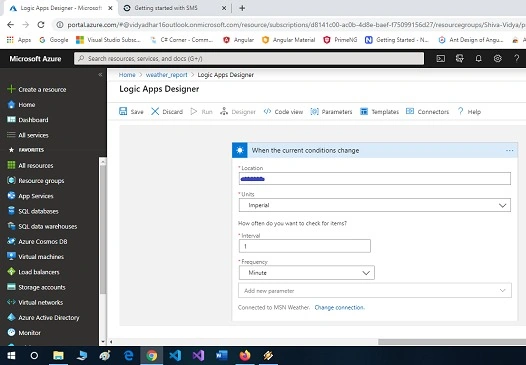Open the Units dropdown showing Imperial

click(x=375, y=205)
